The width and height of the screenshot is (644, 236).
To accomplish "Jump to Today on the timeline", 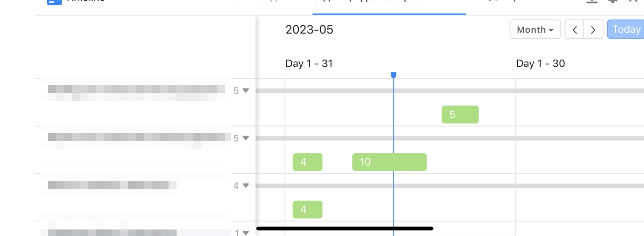I will [x=625, y=30].
